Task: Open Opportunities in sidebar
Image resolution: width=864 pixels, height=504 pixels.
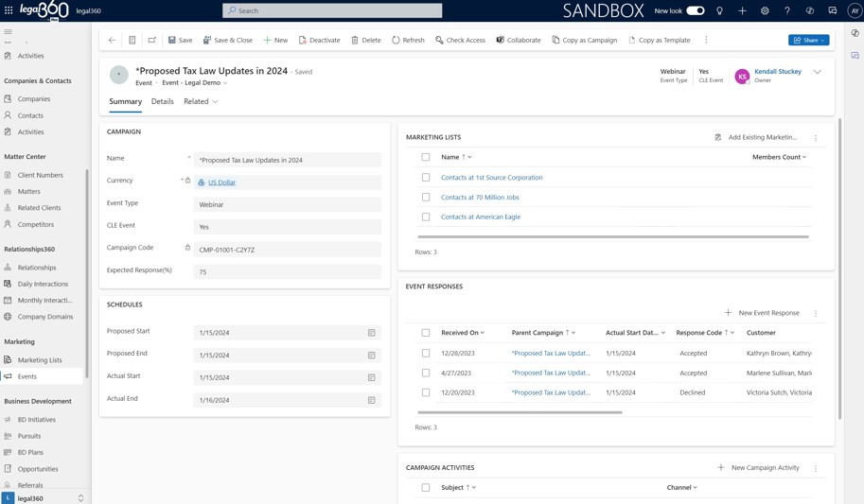Action: (38, 469)
